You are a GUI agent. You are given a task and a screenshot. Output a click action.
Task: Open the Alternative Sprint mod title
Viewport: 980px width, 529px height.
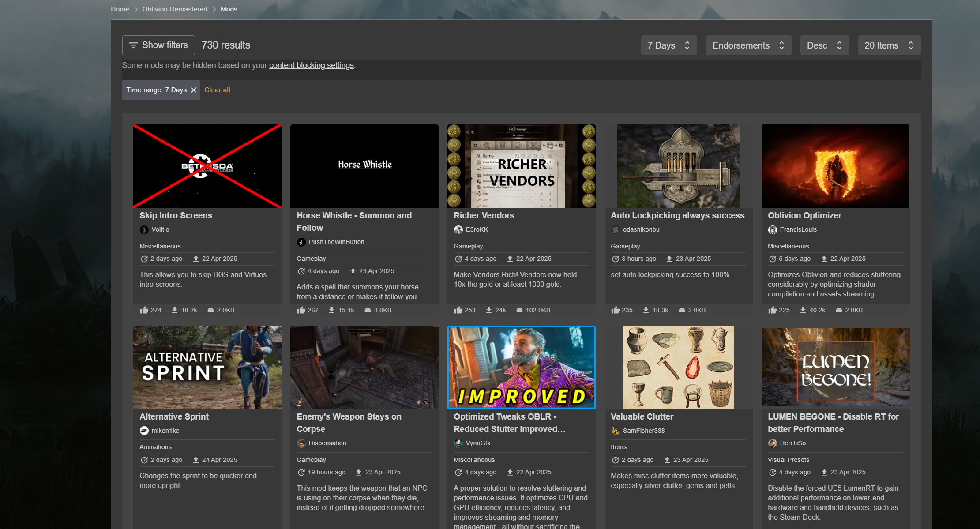coord(174,416)
